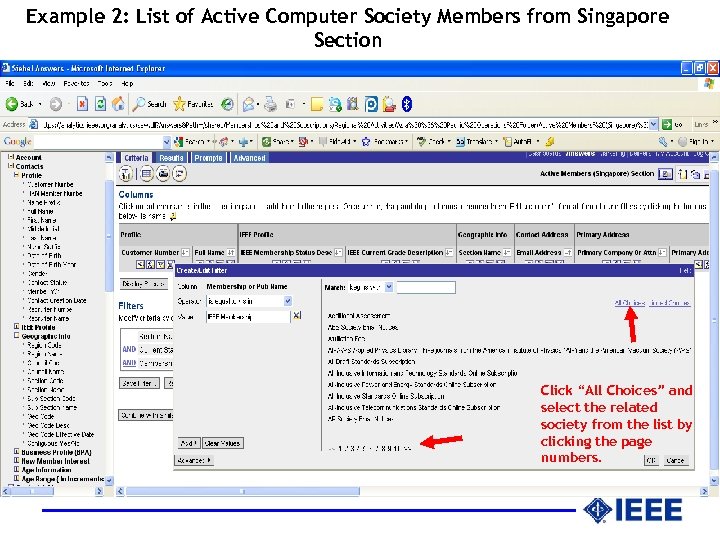The image size is (720, 540).
Task: Switch to the Prompts tab
Action: (208, 158)
